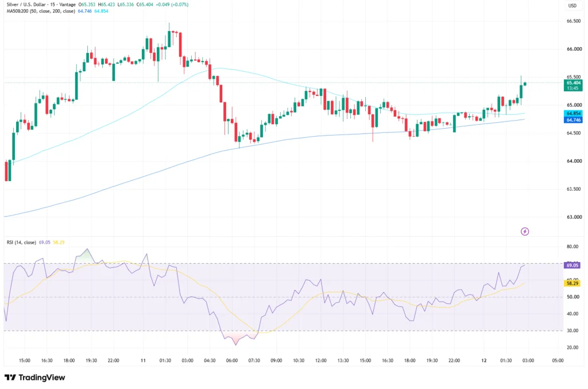
Task: Click the 05:00 time axis label
Action: coord(558,360)
